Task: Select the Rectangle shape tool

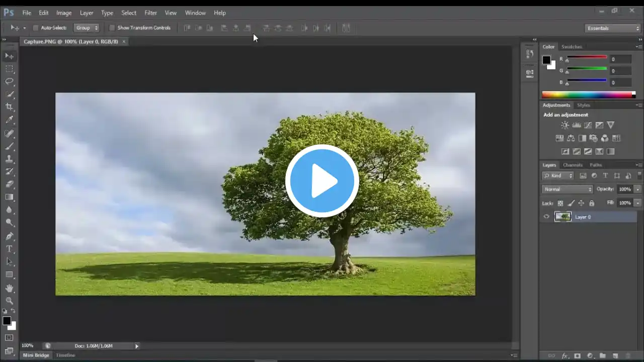Action: (9, 275)
